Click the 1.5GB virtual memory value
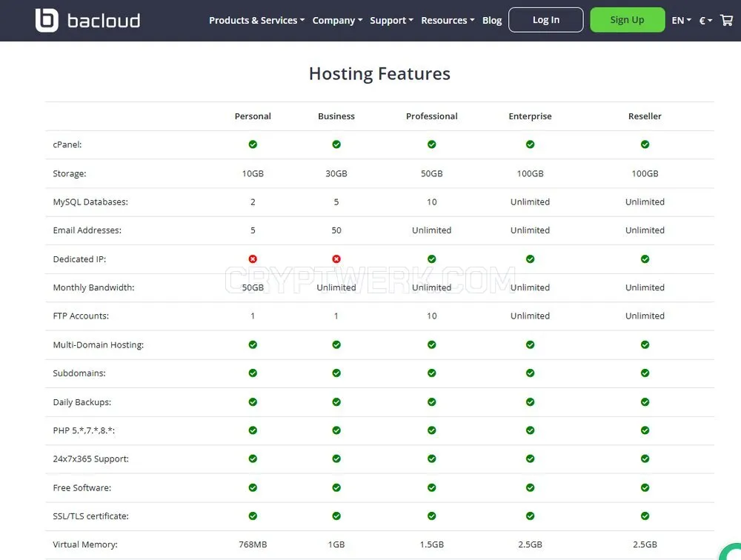Image resolution: width=741 pixels, height=560 pixels. (x=431, y=544)
